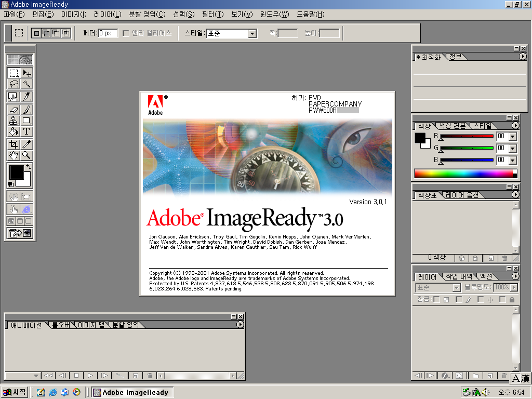Click new layer set folder icon
This screenshot has width=532, height=399.
tap(476, 376)
